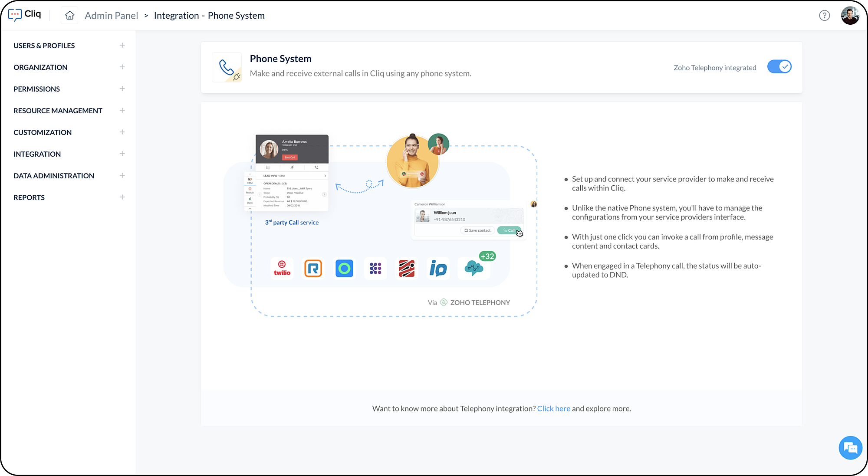
Task: Open the Permissions menu item
Action: (37, 89)
